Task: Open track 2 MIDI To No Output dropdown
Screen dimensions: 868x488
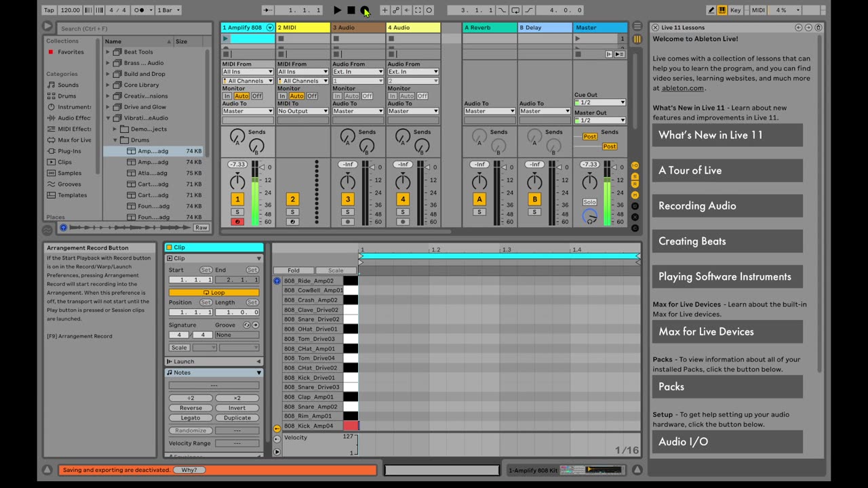Action: (x=302, y=111)
